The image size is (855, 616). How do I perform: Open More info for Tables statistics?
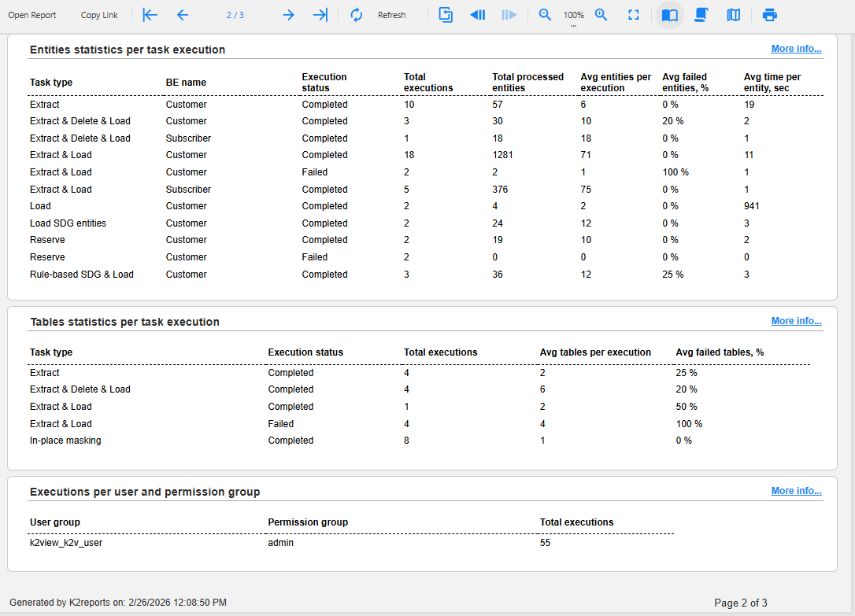click(x=796, y=321)
